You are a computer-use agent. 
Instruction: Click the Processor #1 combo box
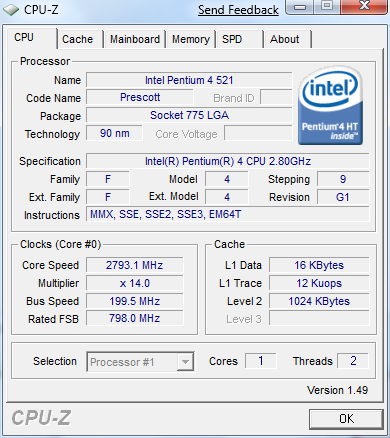[x=140, y=362]
